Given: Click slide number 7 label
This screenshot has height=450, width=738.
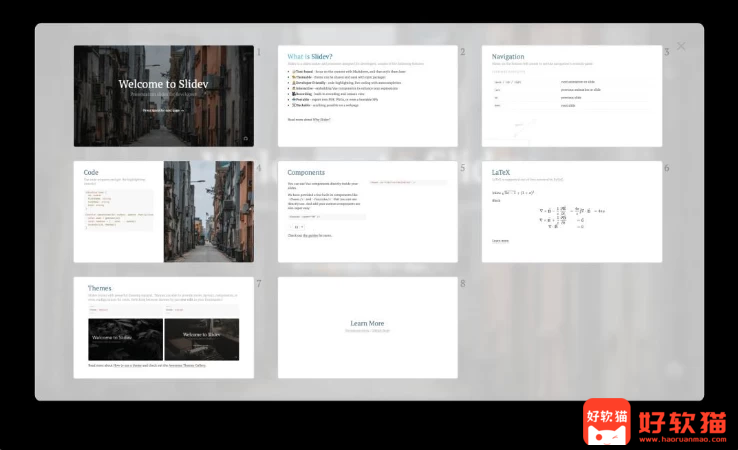Looking at the screenshot, I should coord(259,283).
